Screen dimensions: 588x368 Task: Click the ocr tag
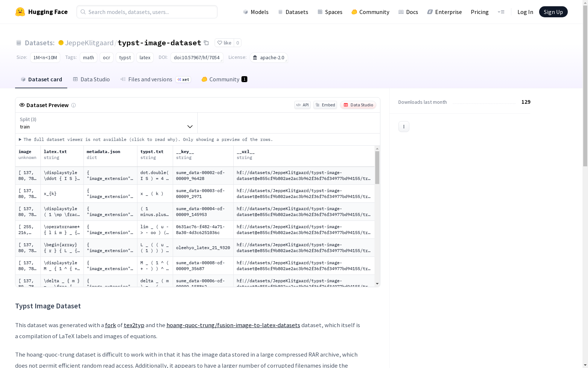pyautogui.click(x=107, y=57)
